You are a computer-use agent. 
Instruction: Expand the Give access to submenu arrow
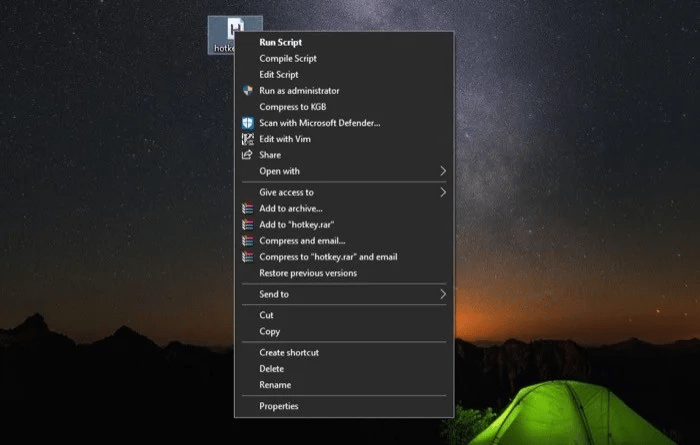point(442,192)
